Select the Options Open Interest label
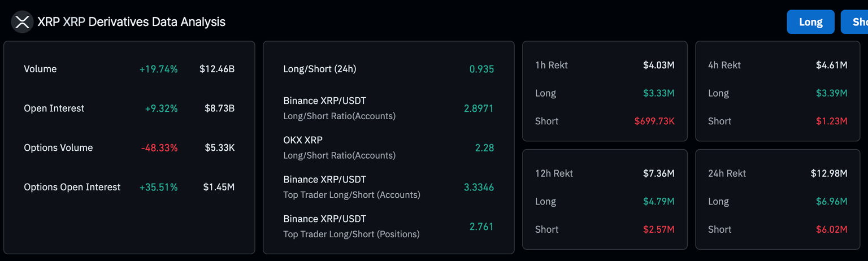Viewport: 868px width, 261px height. (72, 187)
